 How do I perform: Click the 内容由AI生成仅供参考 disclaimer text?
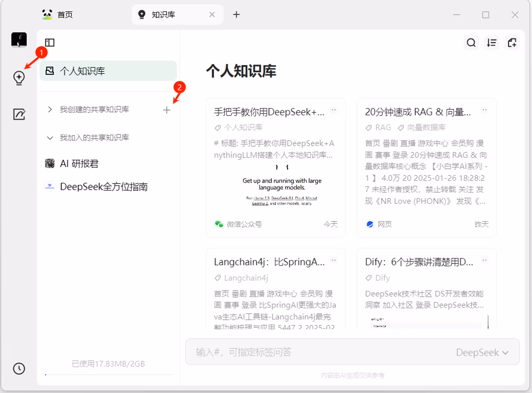pyautogui.click(x=352, y=375)
